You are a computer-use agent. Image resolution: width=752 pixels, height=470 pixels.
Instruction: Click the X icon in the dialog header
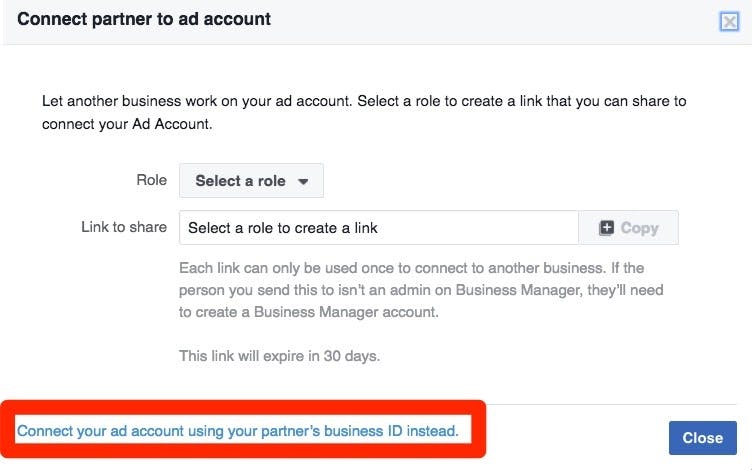[x=729, y=20]
